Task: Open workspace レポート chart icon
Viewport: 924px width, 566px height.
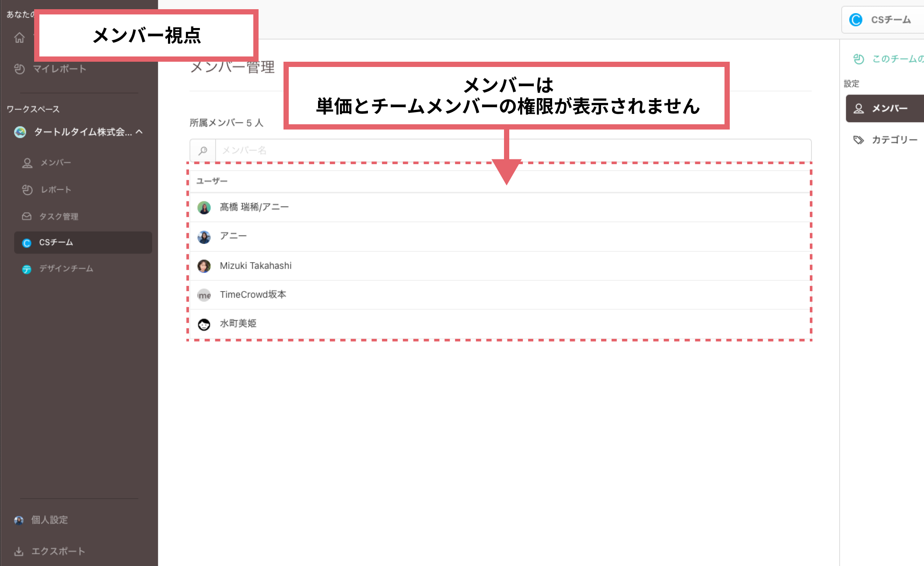Action: [x=27, y=190]
